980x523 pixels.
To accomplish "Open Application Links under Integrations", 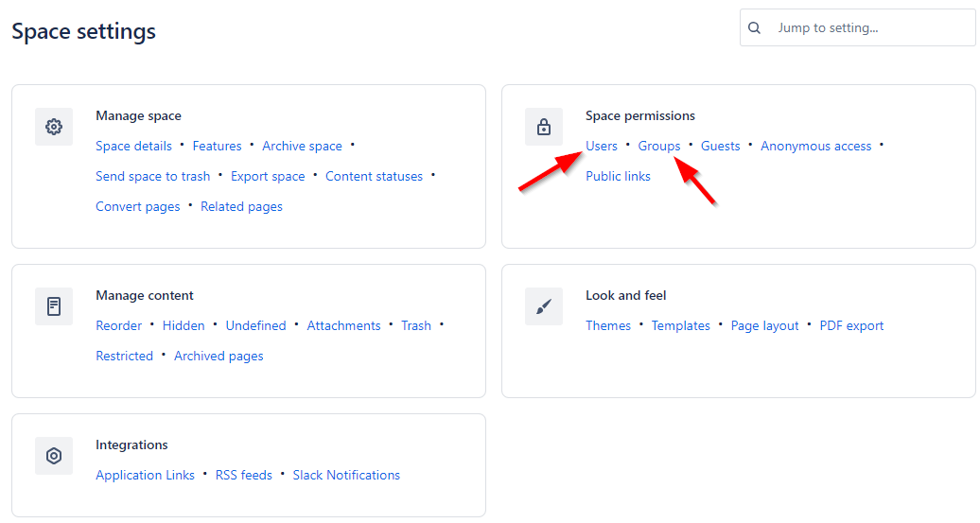I will tap(145, 475).
